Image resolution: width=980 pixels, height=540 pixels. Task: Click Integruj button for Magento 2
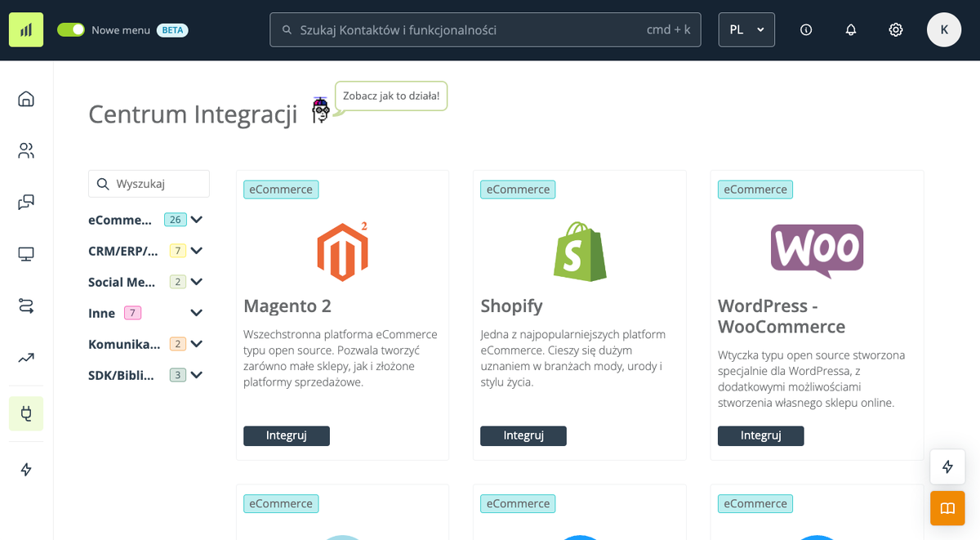287,435
